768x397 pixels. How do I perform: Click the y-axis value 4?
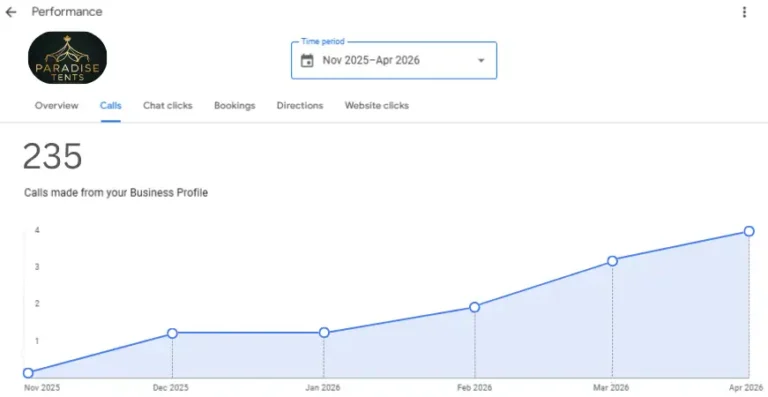37,230
